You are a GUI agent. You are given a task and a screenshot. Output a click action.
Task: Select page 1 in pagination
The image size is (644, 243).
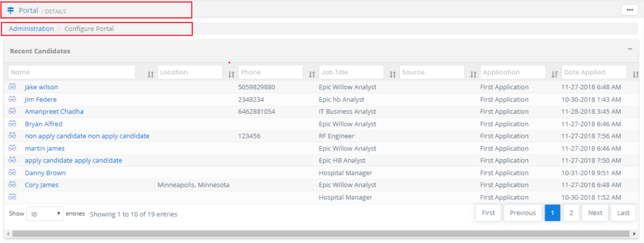552,213
